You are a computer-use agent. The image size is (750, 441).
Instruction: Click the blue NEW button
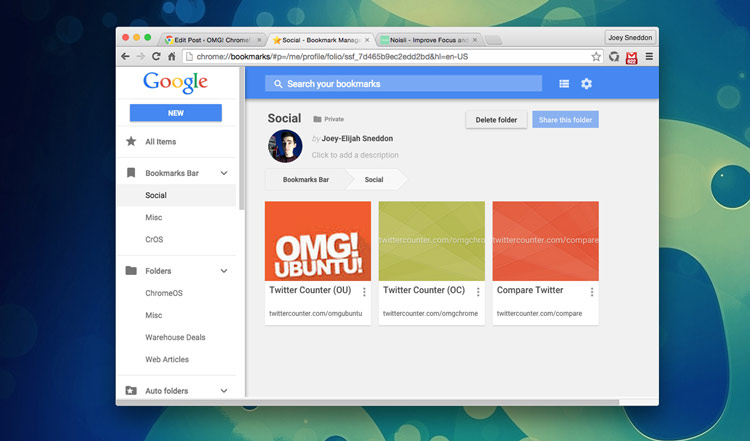click(175, 113)
